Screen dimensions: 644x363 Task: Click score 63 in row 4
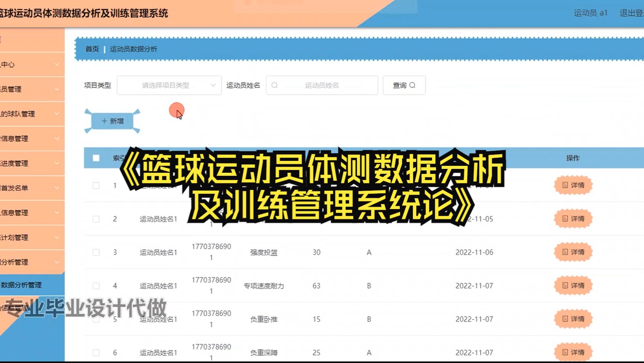click(x=316, y=286)
